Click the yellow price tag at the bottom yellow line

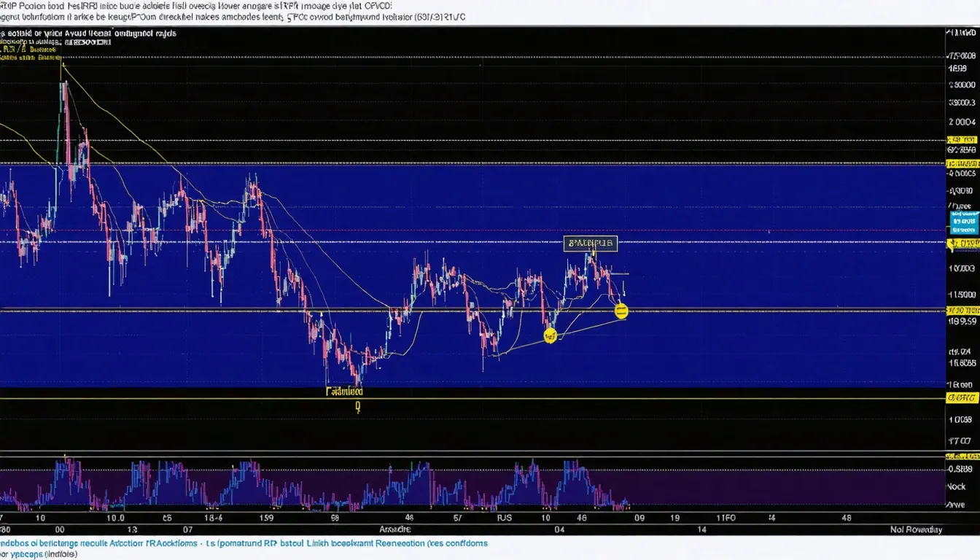tap(962, 398)
